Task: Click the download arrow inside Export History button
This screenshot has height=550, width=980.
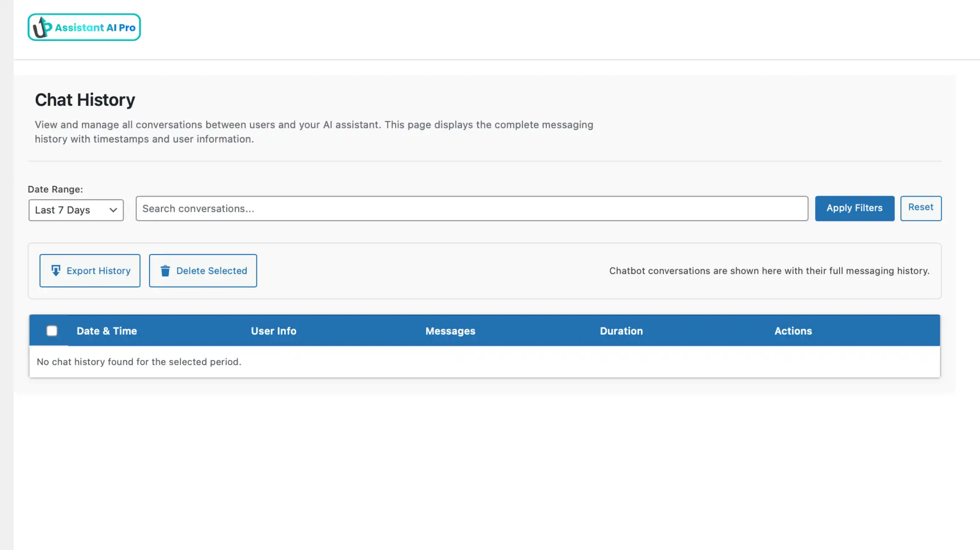Action: click(56, 270)
